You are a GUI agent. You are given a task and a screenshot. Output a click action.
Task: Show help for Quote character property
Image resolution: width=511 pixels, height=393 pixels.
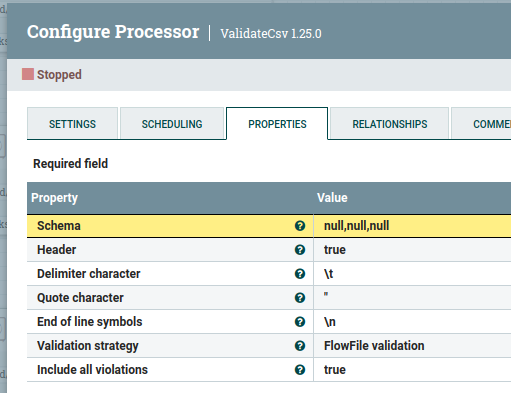point(300,298)
